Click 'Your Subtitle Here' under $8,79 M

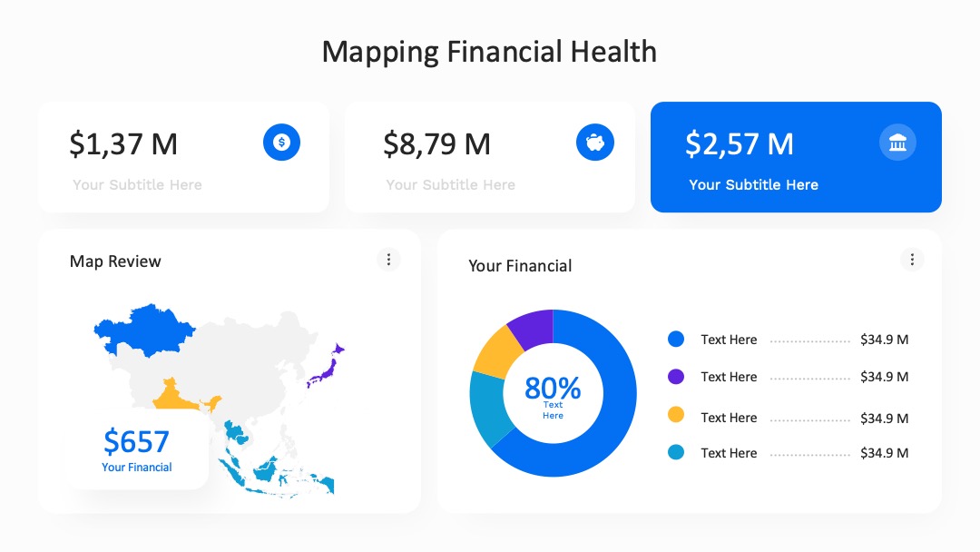tap(451, 184)
